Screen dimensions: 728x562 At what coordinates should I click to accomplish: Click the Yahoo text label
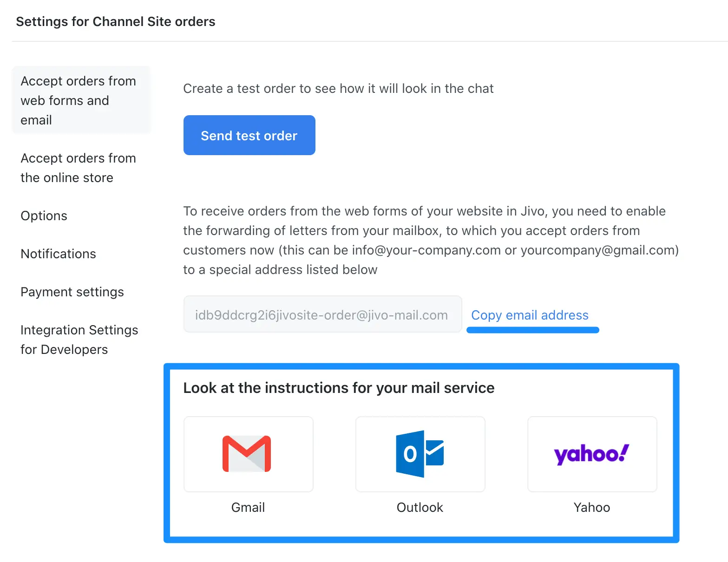[x=592, y=507]
